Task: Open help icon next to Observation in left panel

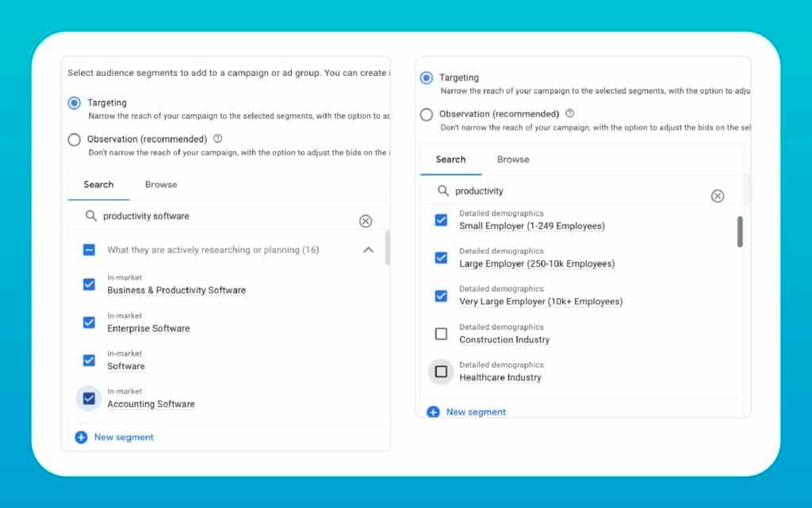Action: (218, 139)
